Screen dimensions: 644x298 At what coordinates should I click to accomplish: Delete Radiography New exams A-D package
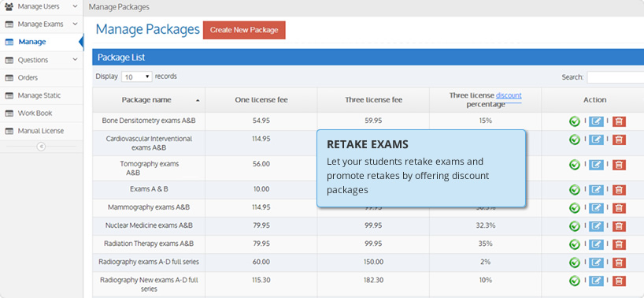coord(619,281)
